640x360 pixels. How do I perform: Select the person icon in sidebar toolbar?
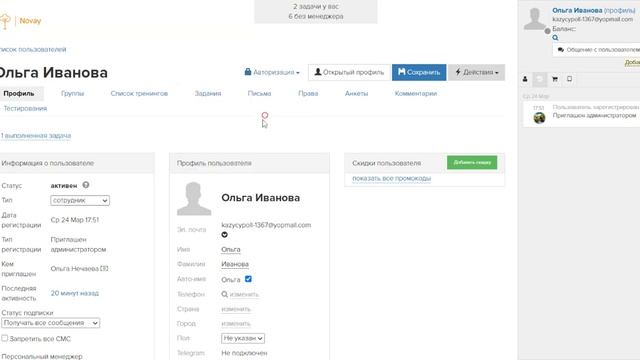pyautogui.click(x=525, y=79)
